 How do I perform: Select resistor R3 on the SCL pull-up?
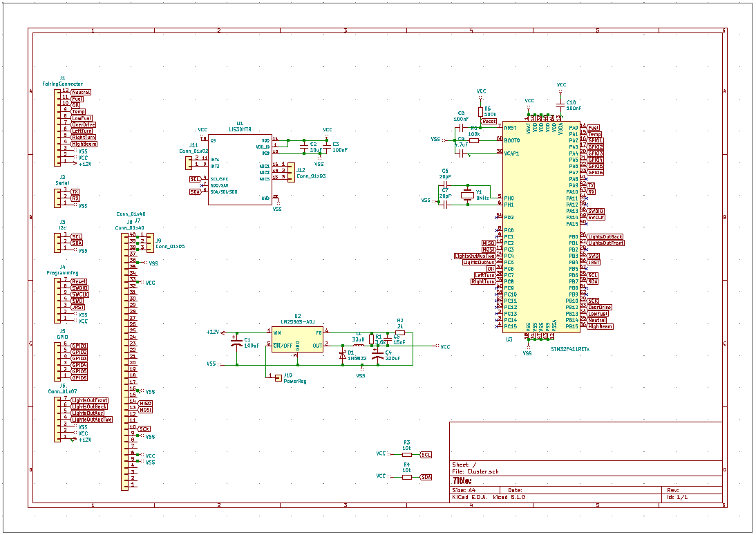[x=407, y=454]
